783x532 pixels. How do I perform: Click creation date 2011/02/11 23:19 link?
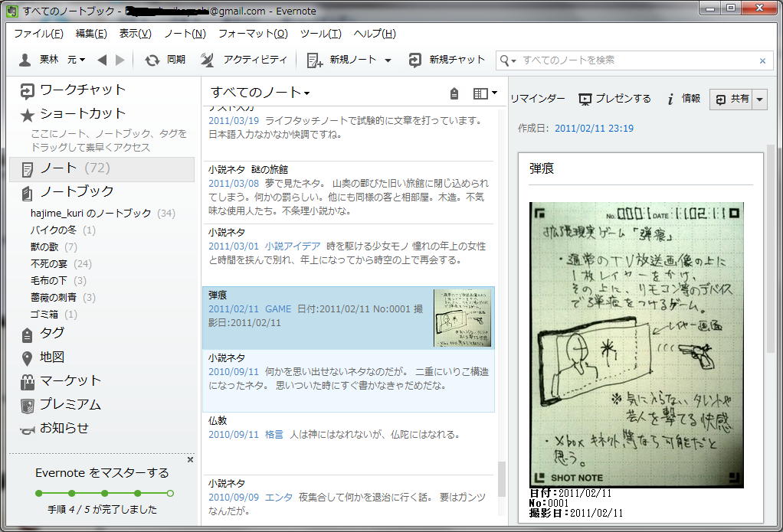594,129
